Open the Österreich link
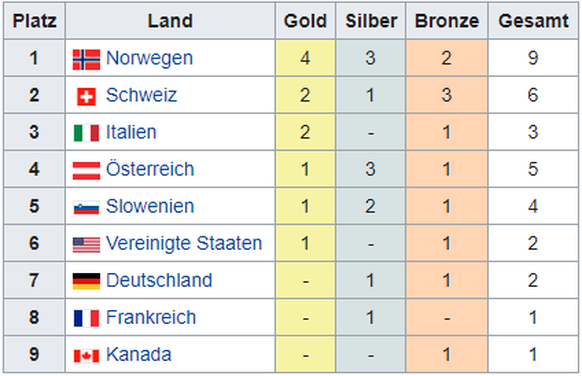The width and height of the screenshot is (582, 376). click(x=150, y=169)
